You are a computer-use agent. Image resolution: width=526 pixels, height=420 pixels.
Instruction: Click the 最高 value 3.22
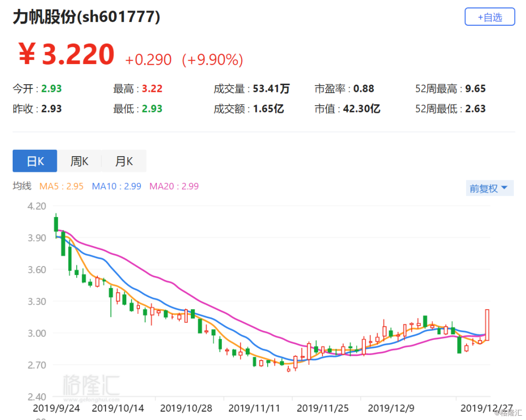click(152, 88)
